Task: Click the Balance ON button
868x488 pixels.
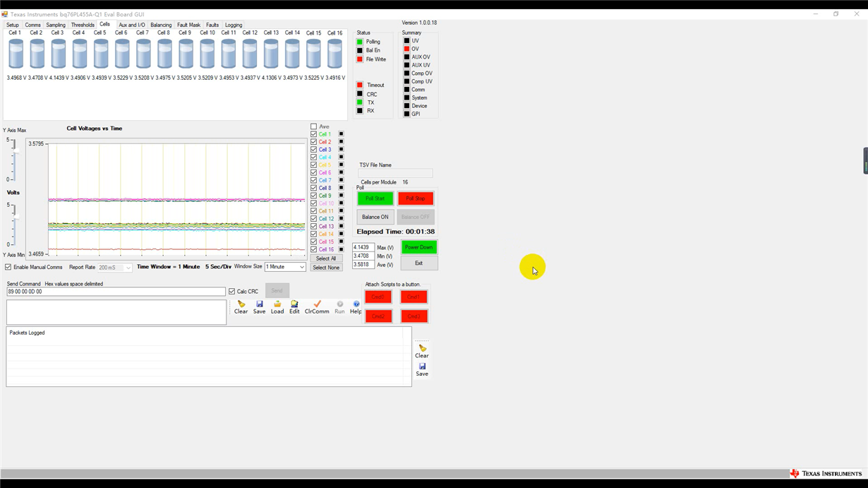Action: tap(375, 217)
